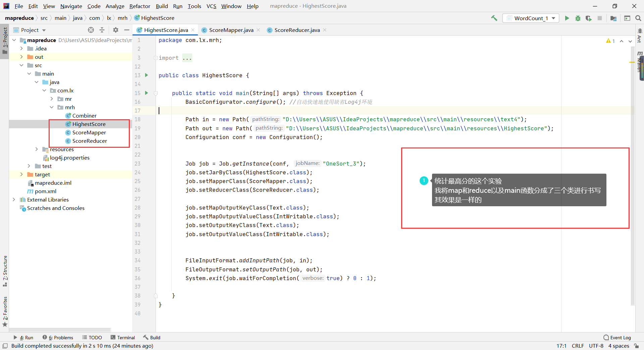Image resolution: width=644 pixels, height=350 pixels.
Task: Go to next highlighted error arrow
Action: [630, 41]
